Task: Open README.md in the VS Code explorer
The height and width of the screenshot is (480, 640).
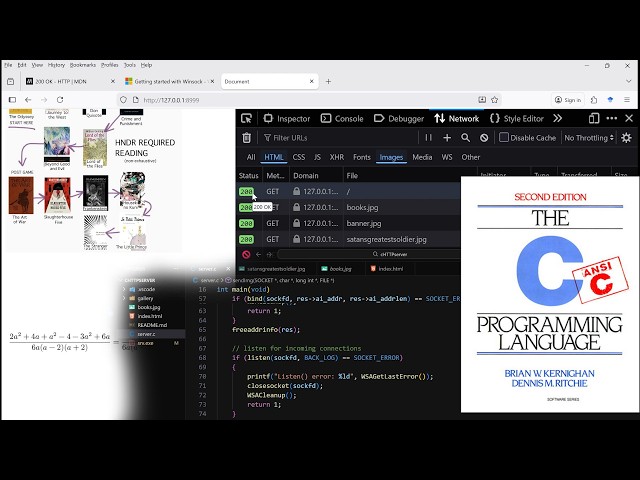Action: (x=152, y=325)
